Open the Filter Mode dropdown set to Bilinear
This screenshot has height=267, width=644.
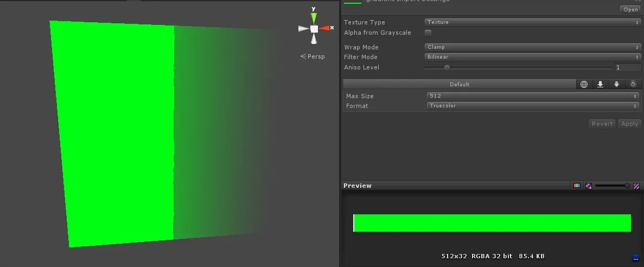(x=533, y=57)
